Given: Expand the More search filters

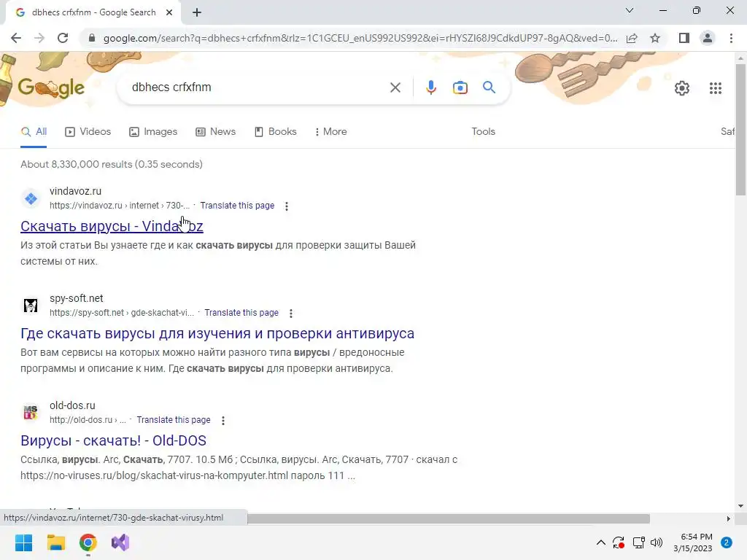Looking at the screenshot, I should (331, 132).
